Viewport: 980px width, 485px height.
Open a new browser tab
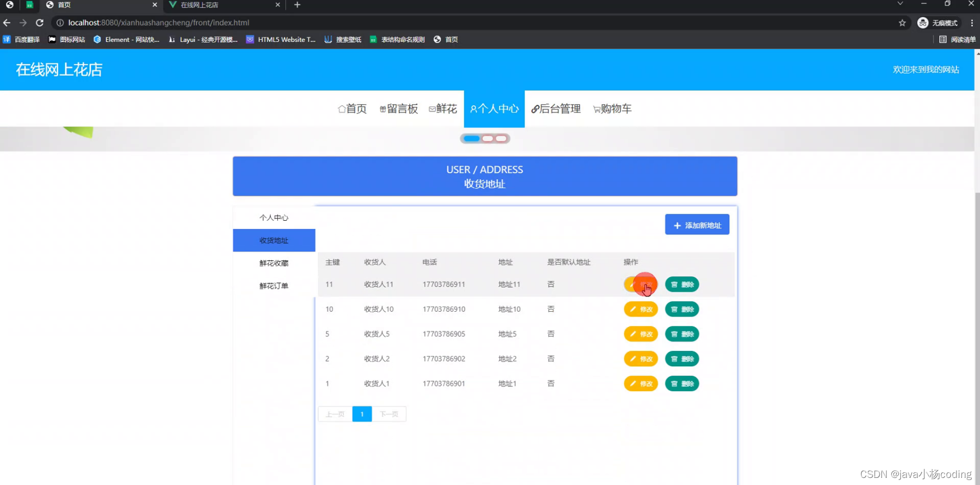point(297,5)
